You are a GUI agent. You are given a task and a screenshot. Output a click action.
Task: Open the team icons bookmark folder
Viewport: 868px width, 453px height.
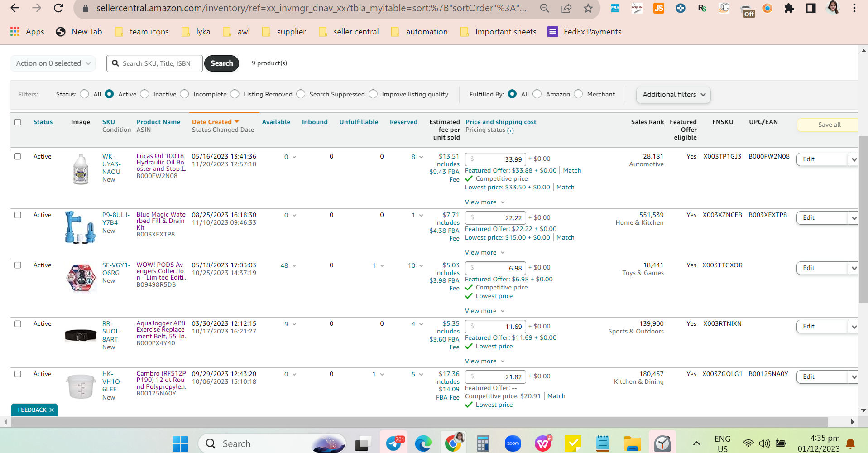(x=142, y=32)
